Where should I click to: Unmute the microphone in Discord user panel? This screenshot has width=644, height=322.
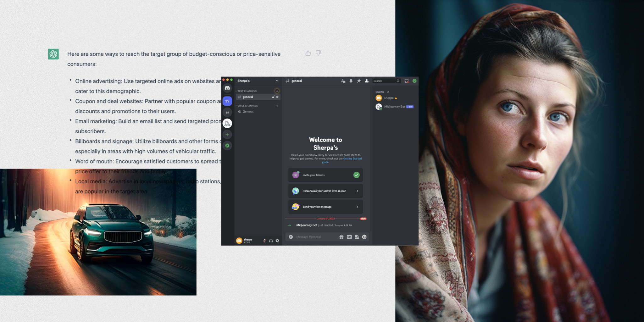264,241
